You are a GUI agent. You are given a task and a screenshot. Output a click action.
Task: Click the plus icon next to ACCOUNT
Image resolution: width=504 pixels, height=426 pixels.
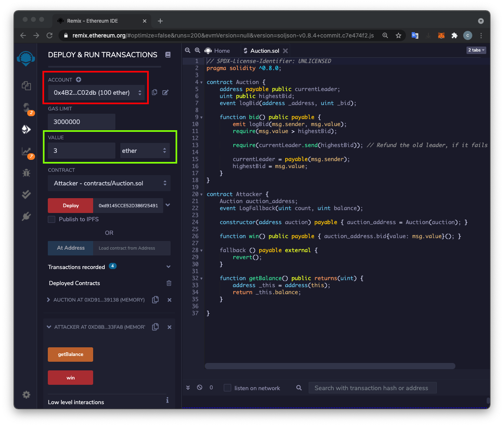click(x=79, y=80)
